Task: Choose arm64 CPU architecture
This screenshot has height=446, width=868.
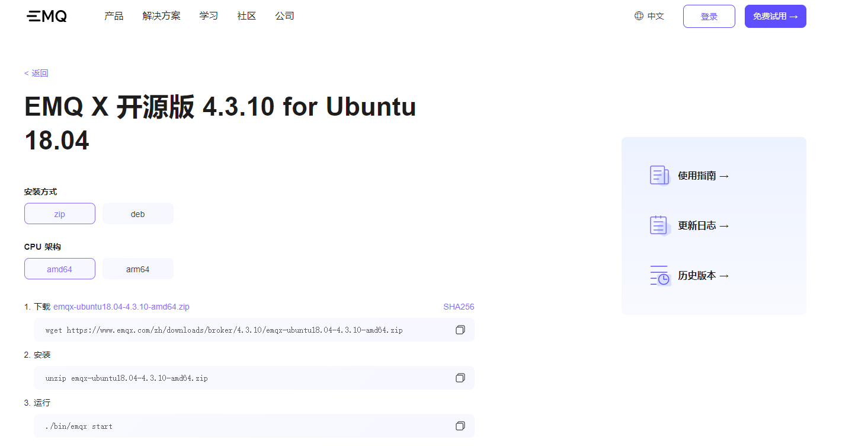Action: [137, 269]
